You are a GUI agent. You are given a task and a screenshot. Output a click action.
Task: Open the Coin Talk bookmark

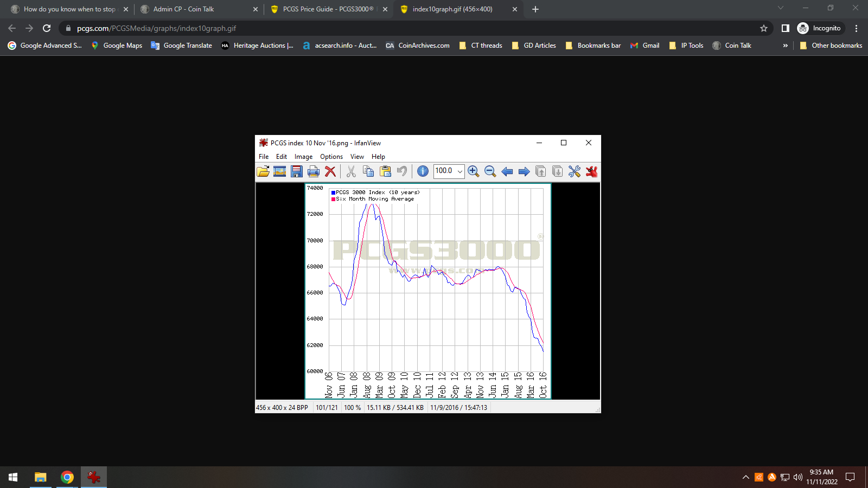[x=732, y=46]
